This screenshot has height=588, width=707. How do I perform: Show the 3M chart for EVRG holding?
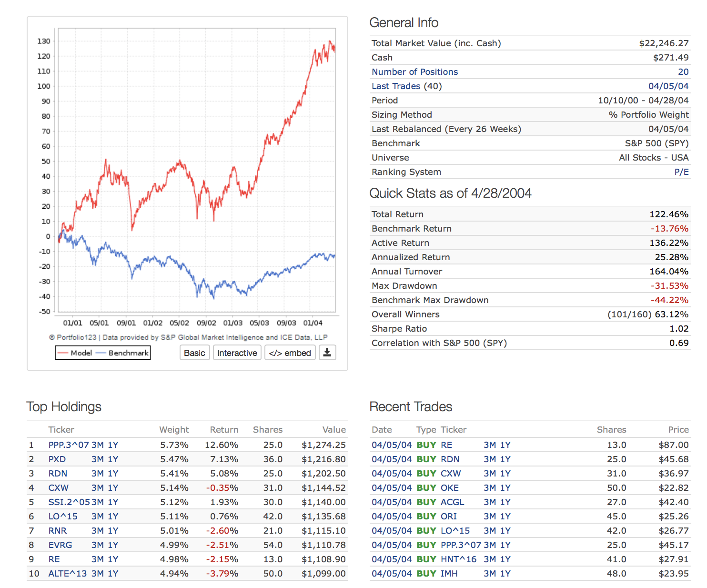97,545
